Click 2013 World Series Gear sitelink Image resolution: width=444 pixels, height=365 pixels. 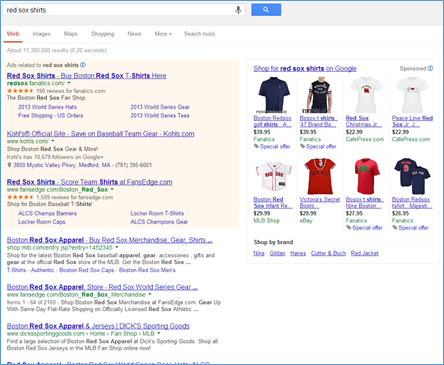[x=160, y=107]
